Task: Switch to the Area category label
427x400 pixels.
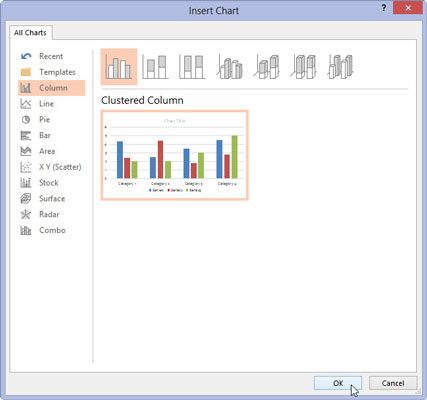Action: coord(47,151)
